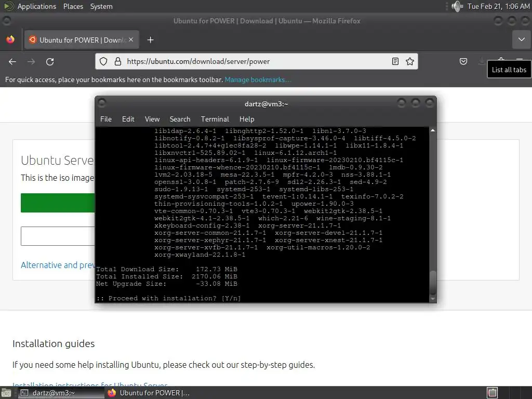The width and height of the screenshot is (532, 399).
Task: Click Net Upgrade Size line in terminal
Action: pos(167,284)
